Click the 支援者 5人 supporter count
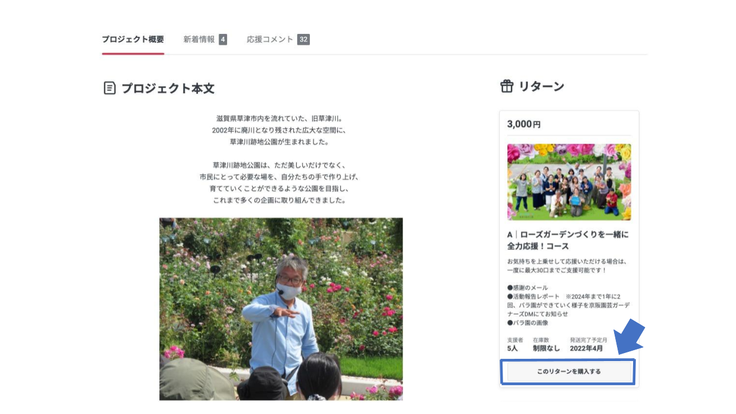Screen dimensions: 736x414 (x=514, y=344)
